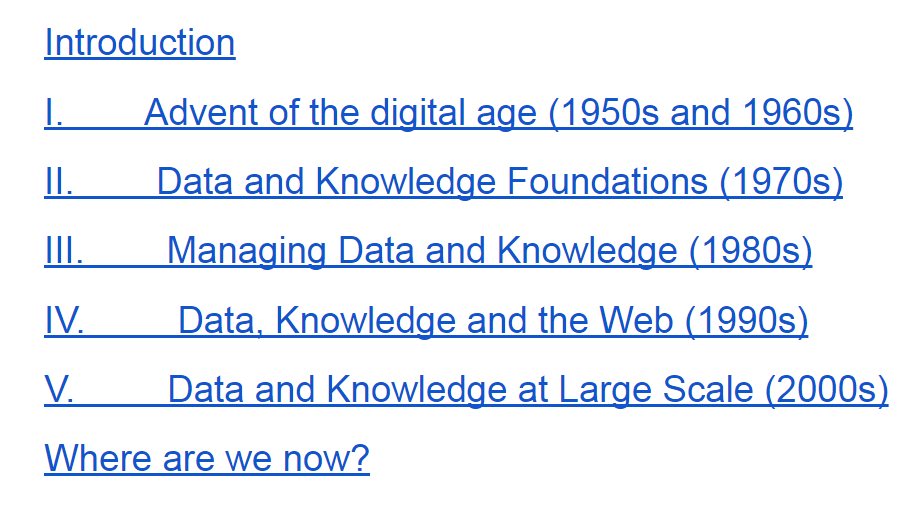
Task: Click the word Foundations in section II
Action: click(607, 182)
